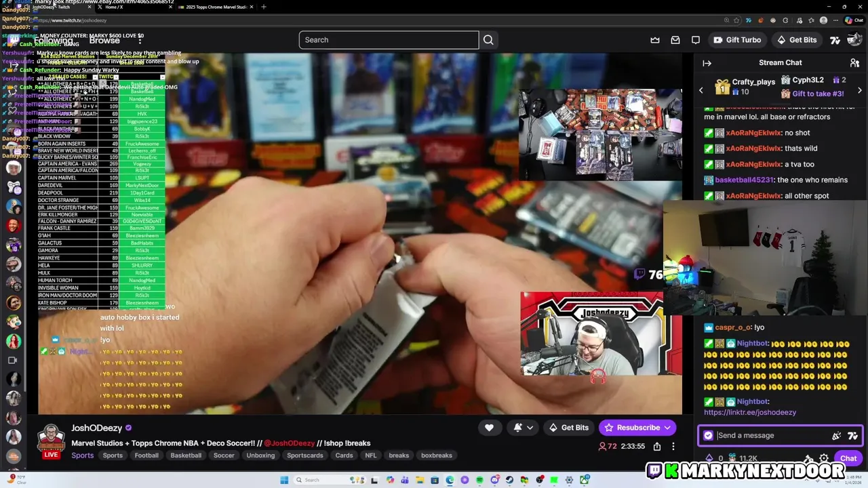Open Spotify in the taskbar
Screen dimensions: 868x488
(479, 480)
